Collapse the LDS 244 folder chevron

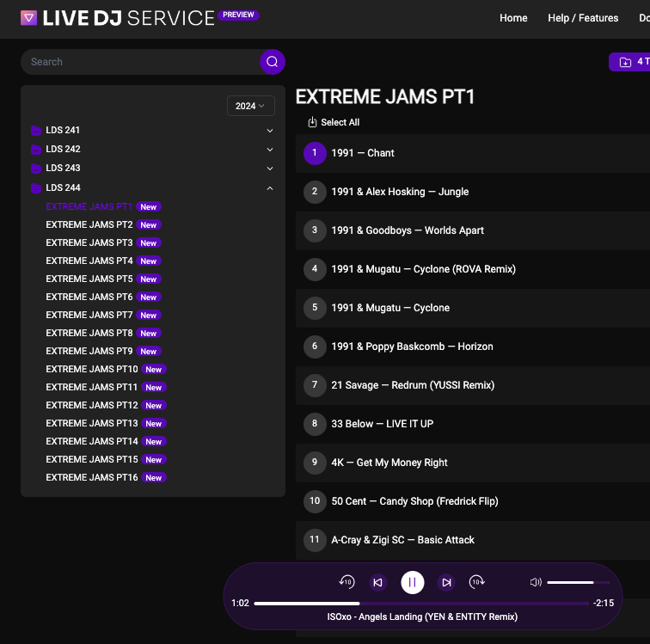pos(270,188)
